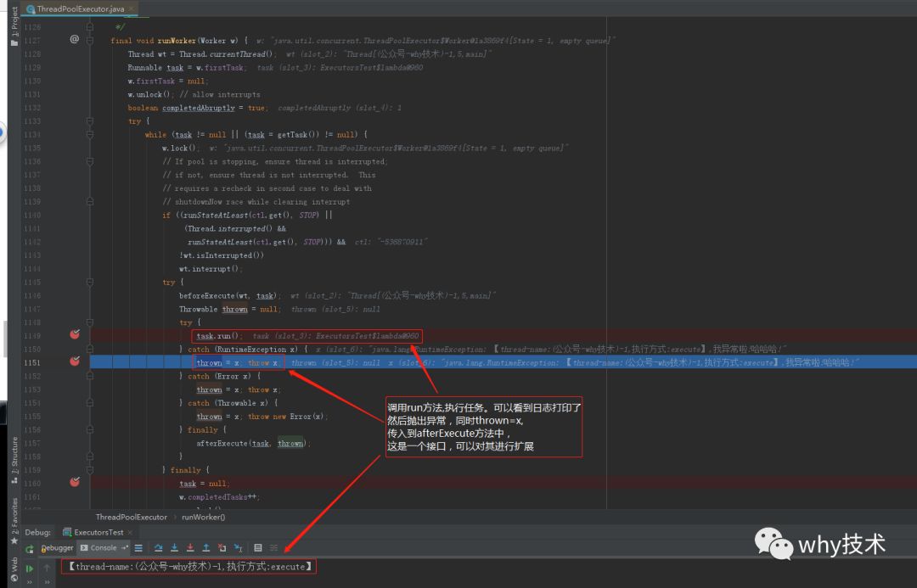917x588 pixels.
Task: Click Show Execution Point icon
Action: coord(138,547)
